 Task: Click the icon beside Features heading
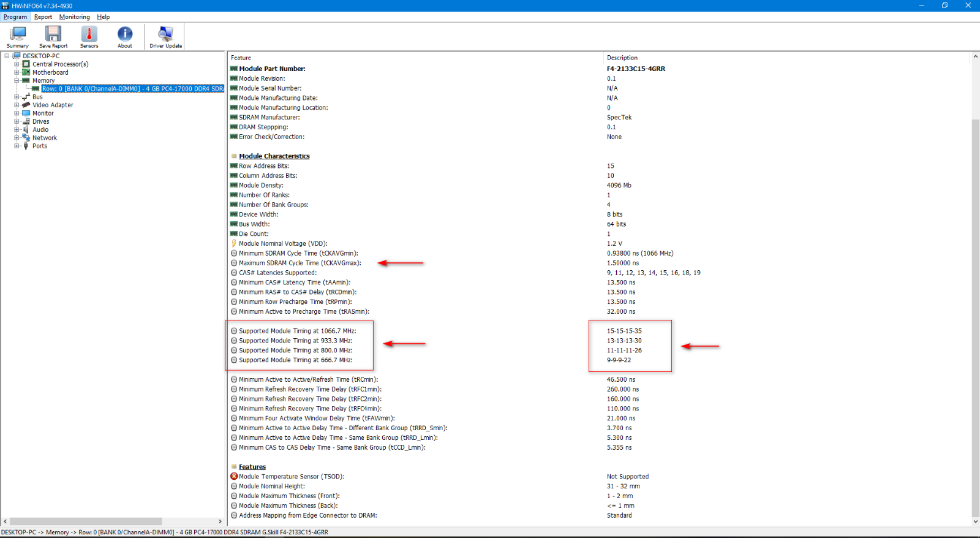point(234,467)
